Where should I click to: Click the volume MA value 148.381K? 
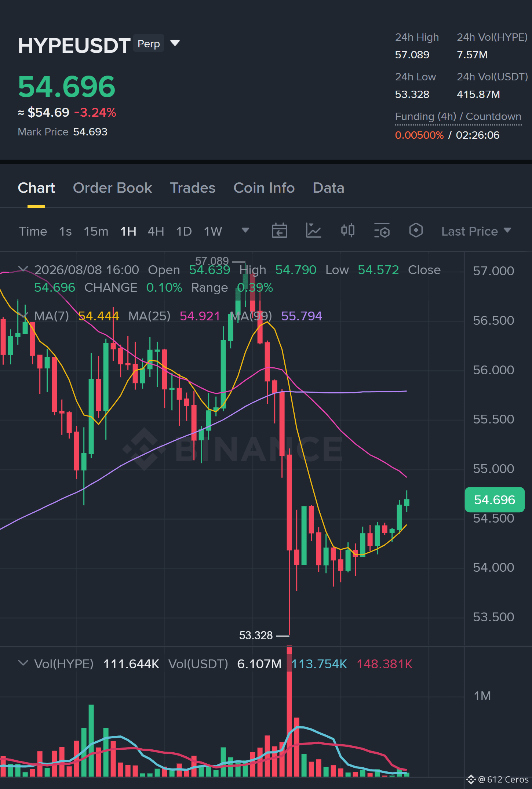click(x=385, y=664)
